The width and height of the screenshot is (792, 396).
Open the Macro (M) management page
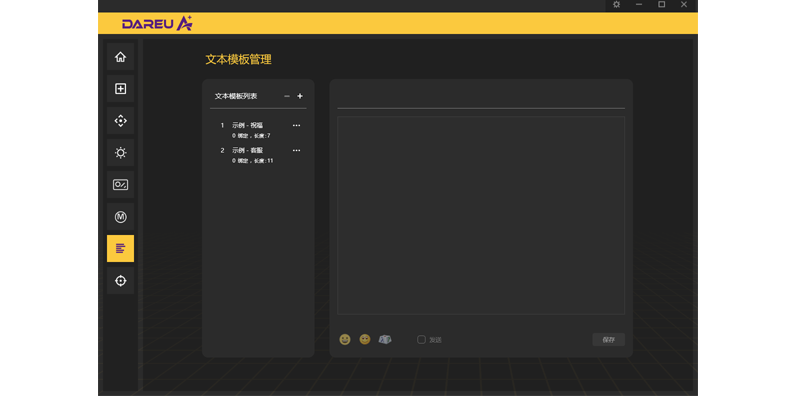(x=120, y=217)
